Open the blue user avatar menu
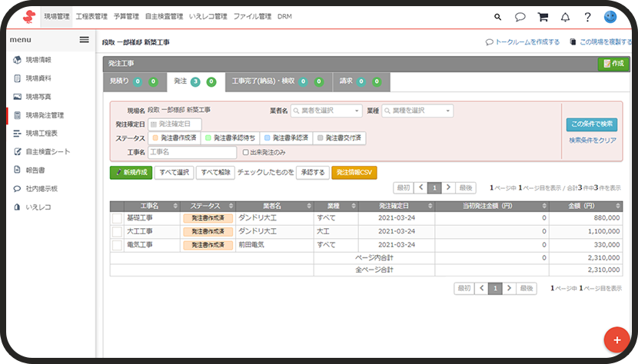 610,17
